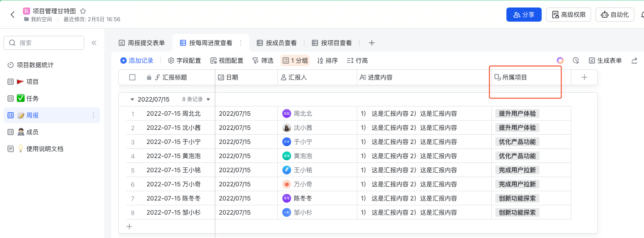The image size is (644, 238).
Task: Click the 进度内容 column header
Action: (424, 77)
